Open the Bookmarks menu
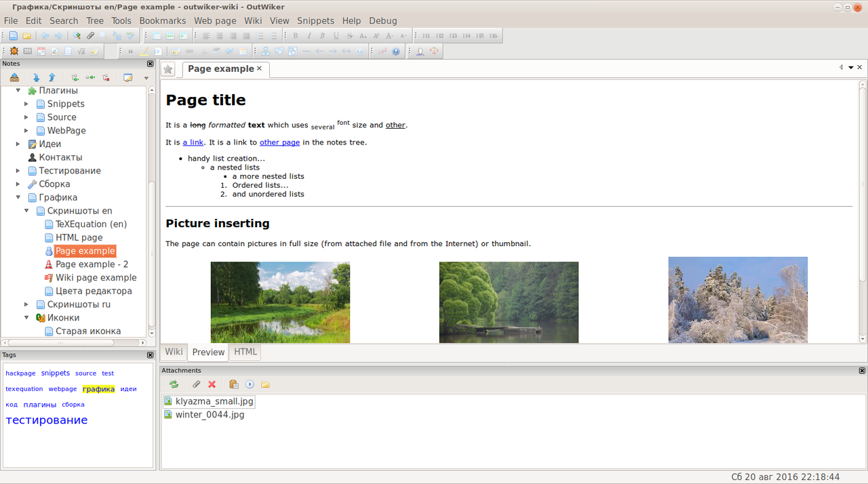Screen dimensions: 868x484 [x=163, y=21]
